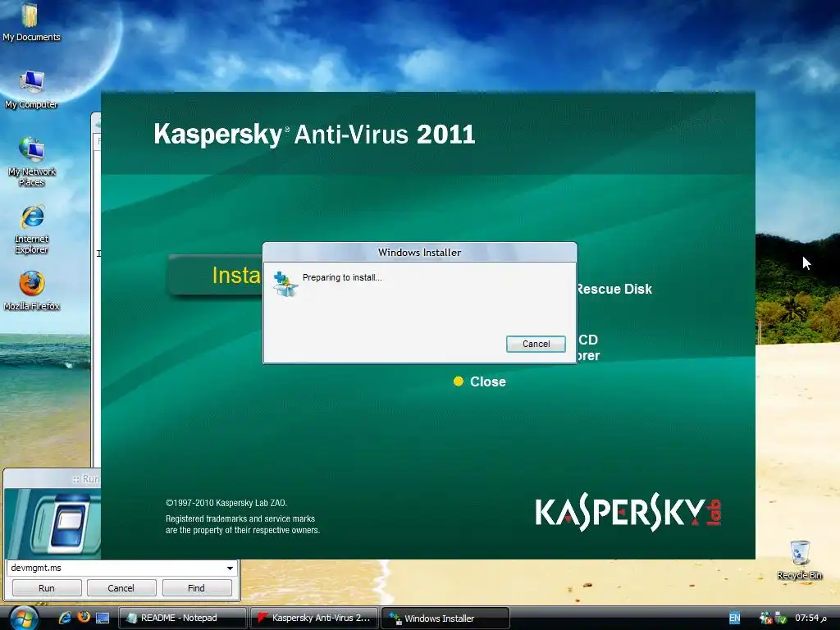Screen dimensions: 840x630
Task: Open the Recycle Bin on desktop
Action: pos(799,559)
